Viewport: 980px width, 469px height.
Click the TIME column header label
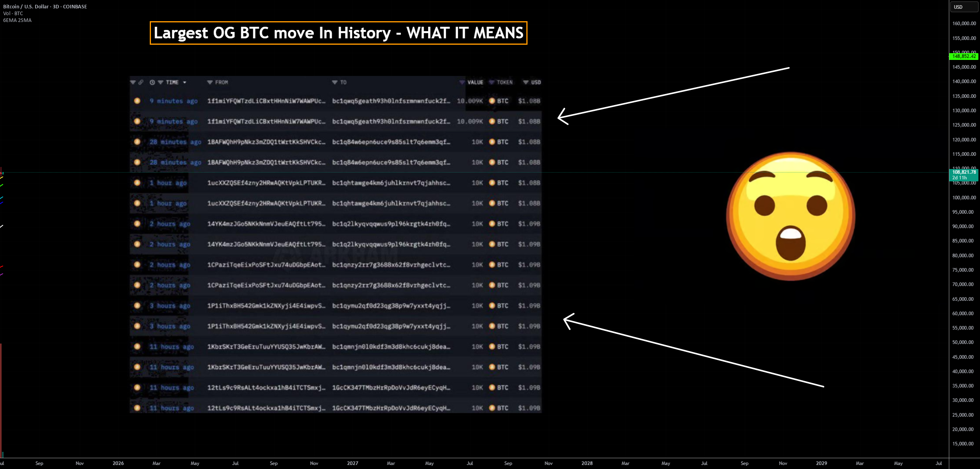[172, 82]
